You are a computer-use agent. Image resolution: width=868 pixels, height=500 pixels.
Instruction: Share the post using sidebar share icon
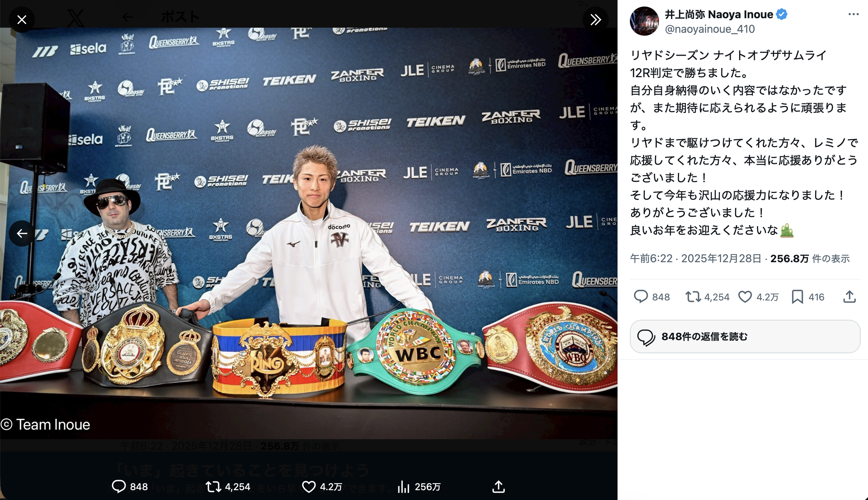849,297
